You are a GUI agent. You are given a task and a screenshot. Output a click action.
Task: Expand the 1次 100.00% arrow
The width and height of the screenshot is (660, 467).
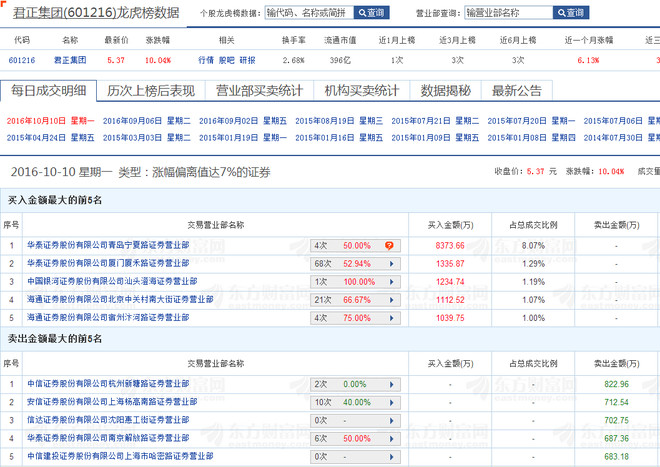coord(391,282)
